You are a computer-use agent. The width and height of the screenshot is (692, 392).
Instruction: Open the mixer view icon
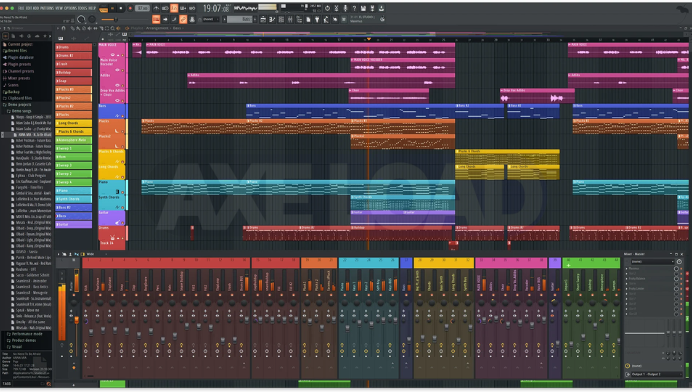click(x=290, y=19)
